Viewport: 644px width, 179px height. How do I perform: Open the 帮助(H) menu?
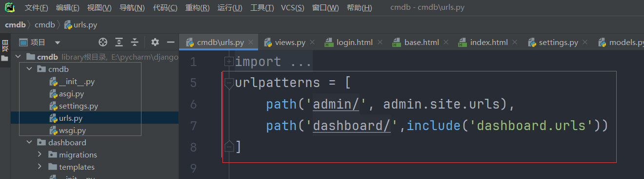click(359, 8)
